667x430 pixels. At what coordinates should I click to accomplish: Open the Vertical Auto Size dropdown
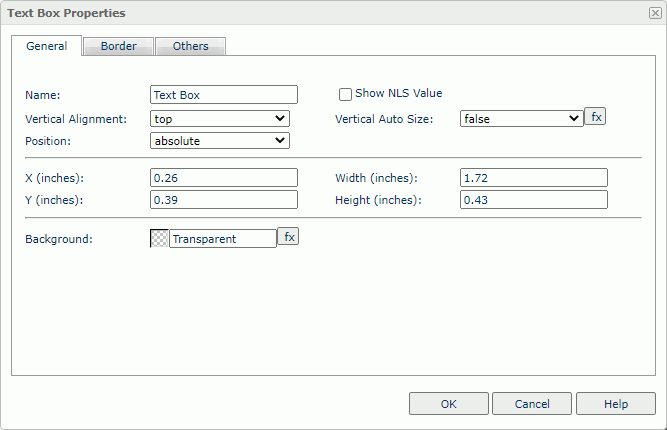click(x=521, y=118)
